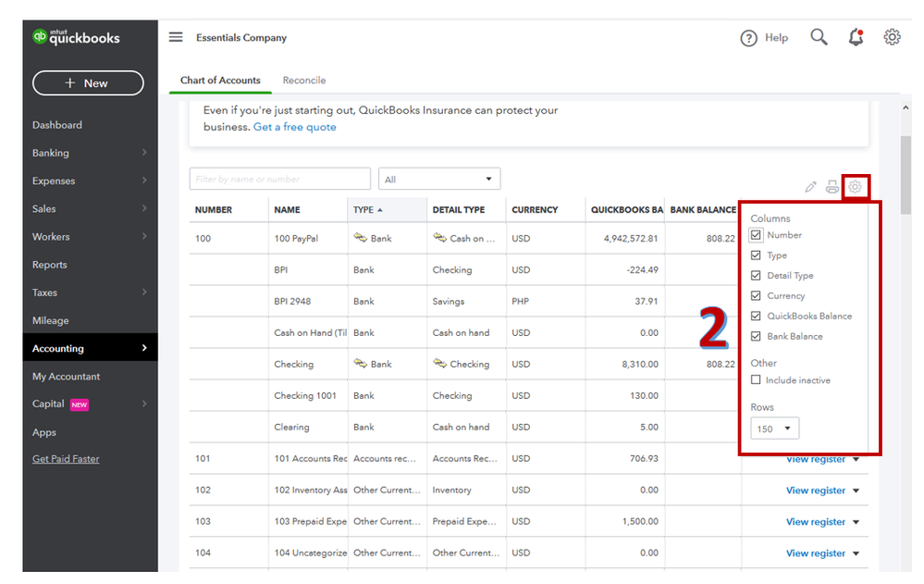Open My Accountant in the sidebar
The height and width of the screenshot is (584, 924).
(66, 377)
